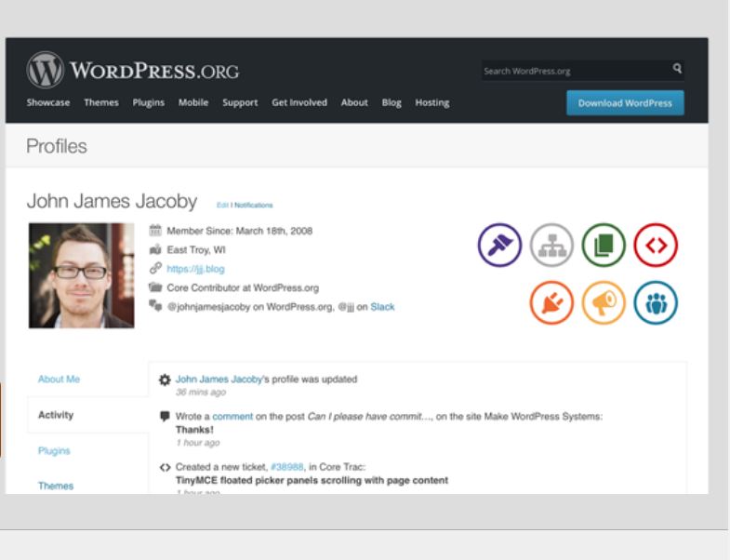Viewport: 730px width, 560px height.
Task: Click the blue people group badge
Action: [x=656, y=303]
